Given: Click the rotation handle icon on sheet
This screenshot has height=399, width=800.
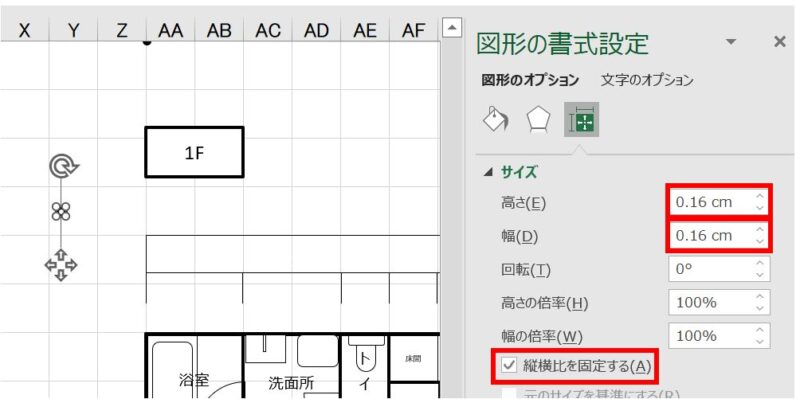Looking at the screenshot, I should coord(63,167).
